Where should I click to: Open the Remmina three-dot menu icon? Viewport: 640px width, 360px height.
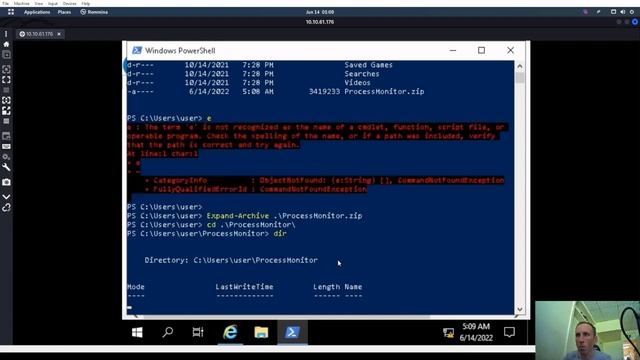pos(6,34)
